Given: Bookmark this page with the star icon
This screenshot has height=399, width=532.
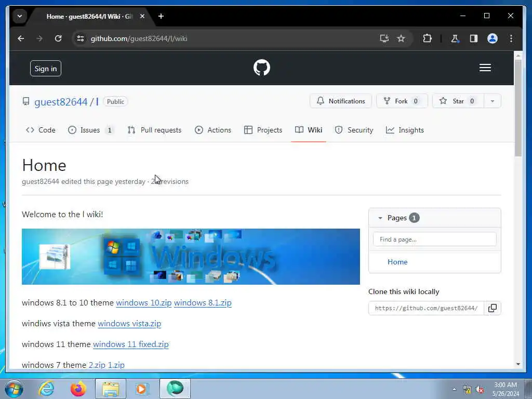Looking at the screenshot, I should [x=401, y=38].
